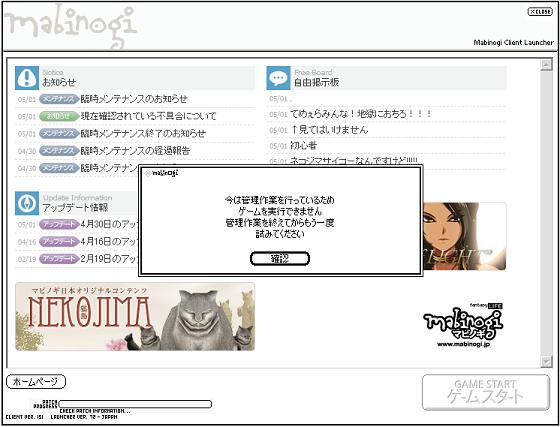Click the Mabinogi Client Launcher label
560x427 pixels.
[x=514, y=42]
